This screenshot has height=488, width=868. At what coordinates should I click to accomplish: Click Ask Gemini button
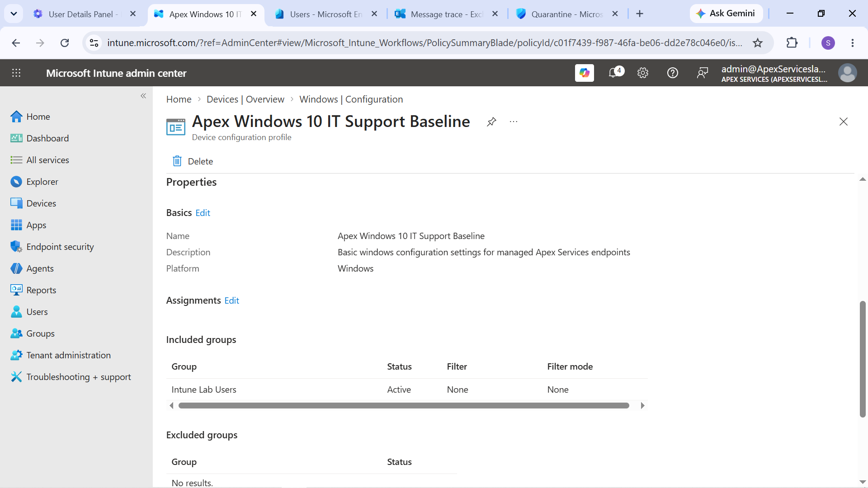click(726, 14)
